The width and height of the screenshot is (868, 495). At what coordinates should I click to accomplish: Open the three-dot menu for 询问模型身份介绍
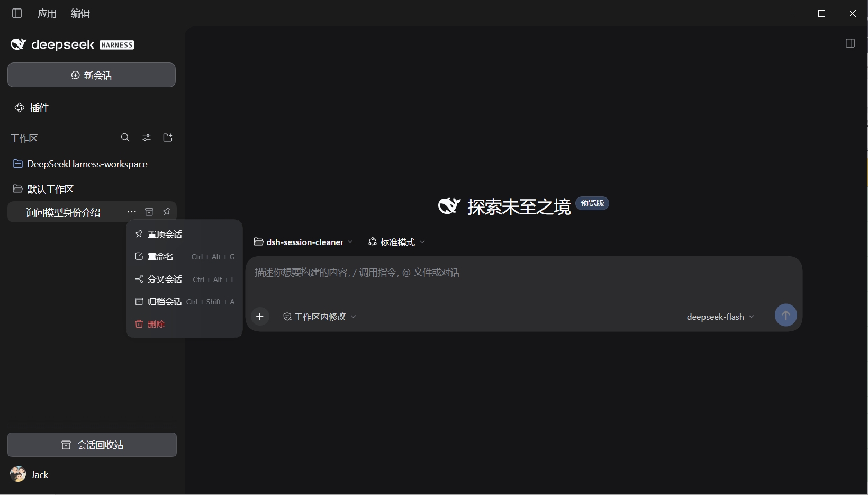coord(132,212)
